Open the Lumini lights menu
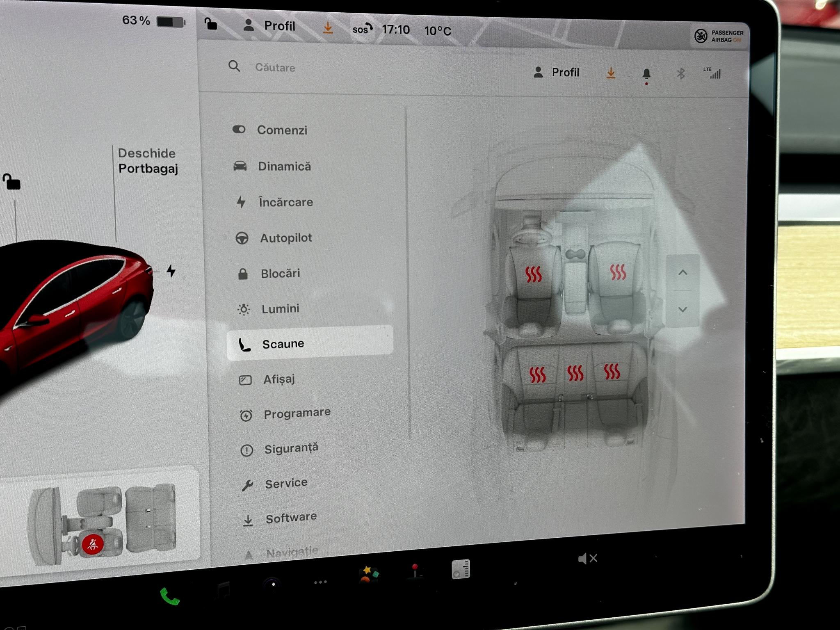Image resolution: width=840 pixels, height=630 pixels. click(269, 309)
